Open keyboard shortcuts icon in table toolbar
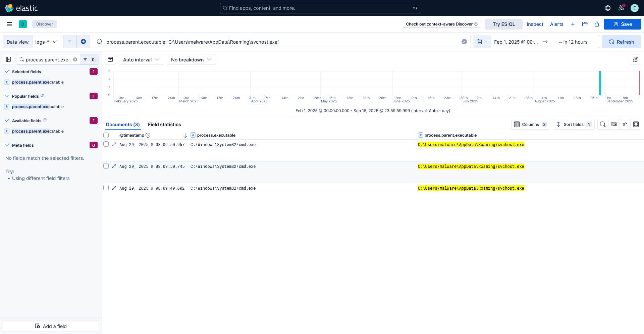Viewport: 644px width, 334px height. coord(614,124)
